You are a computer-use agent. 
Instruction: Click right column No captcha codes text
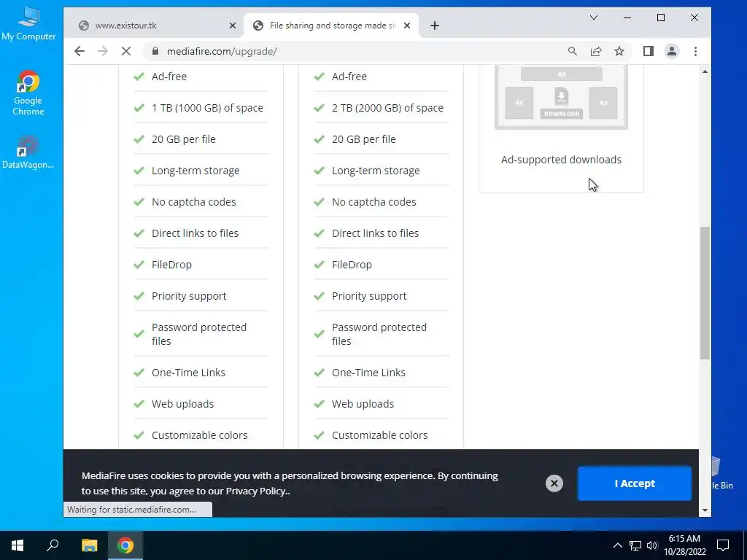click(x=374, y=202)
